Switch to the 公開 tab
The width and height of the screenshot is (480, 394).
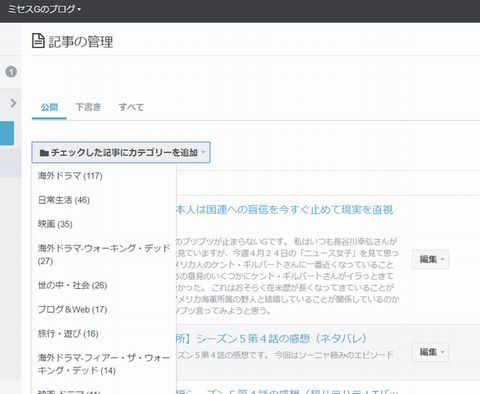click(49, 107)
